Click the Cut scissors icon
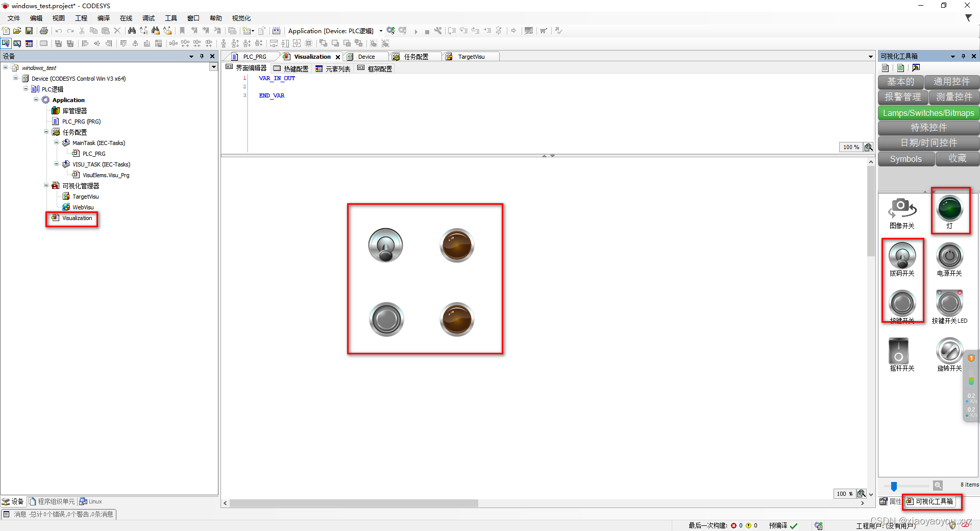Screen dimensions: 980x531 pyautogui.click(x=82, y=31)
